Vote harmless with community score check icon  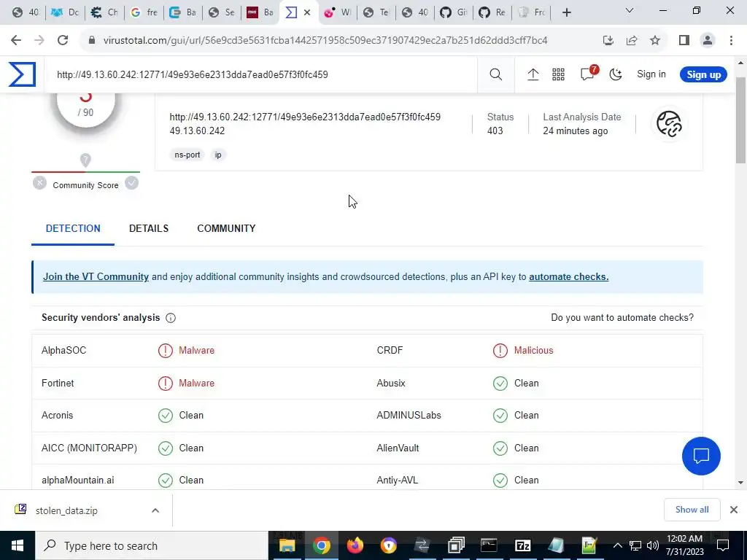(x=131, y=183)
